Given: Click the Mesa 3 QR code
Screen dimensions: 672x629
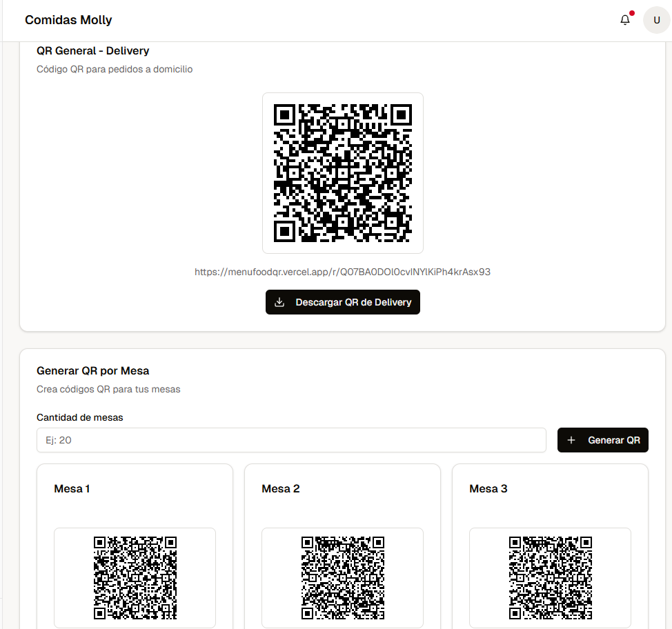Looking at the screenshot, I should 551,578.
